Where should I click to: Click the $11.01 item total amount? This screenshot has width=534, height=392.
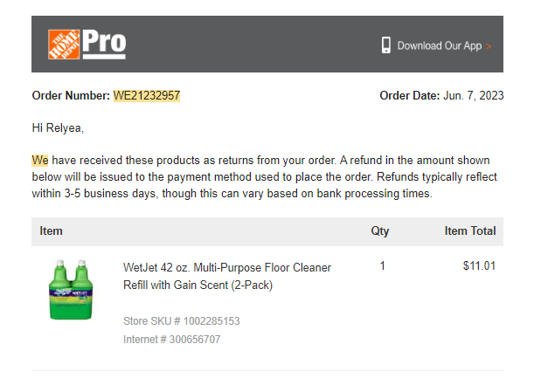[479, 265]
